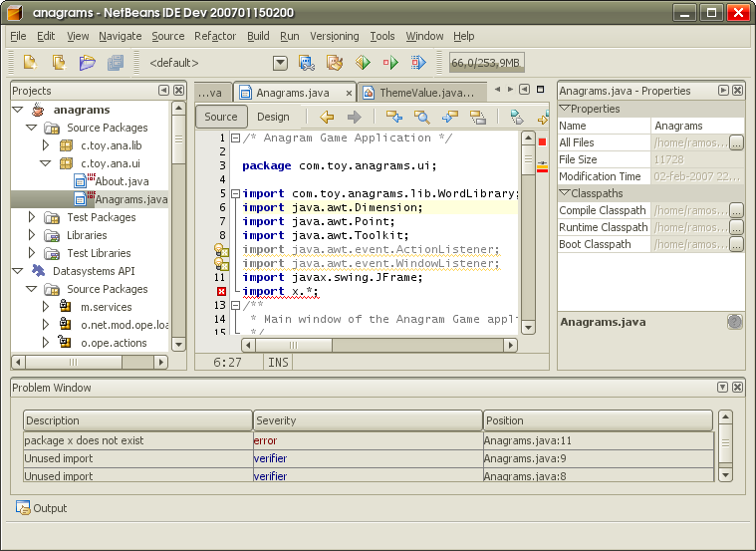Select the 'package x does not exist' row
This screenshot has width=756, height=551.
[x=369, y=440]
